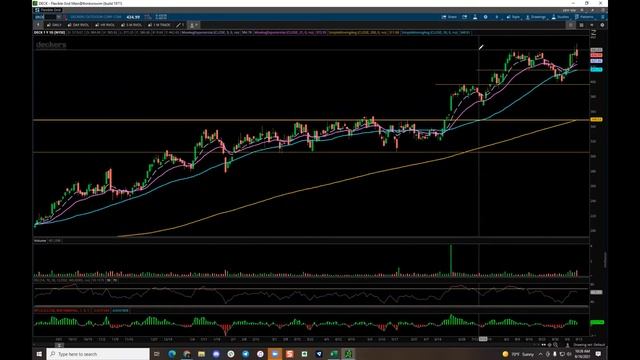This screenshot has height=360, width=640.
Task: Open the Patterns dropdown menu
Action: point(584,17)
